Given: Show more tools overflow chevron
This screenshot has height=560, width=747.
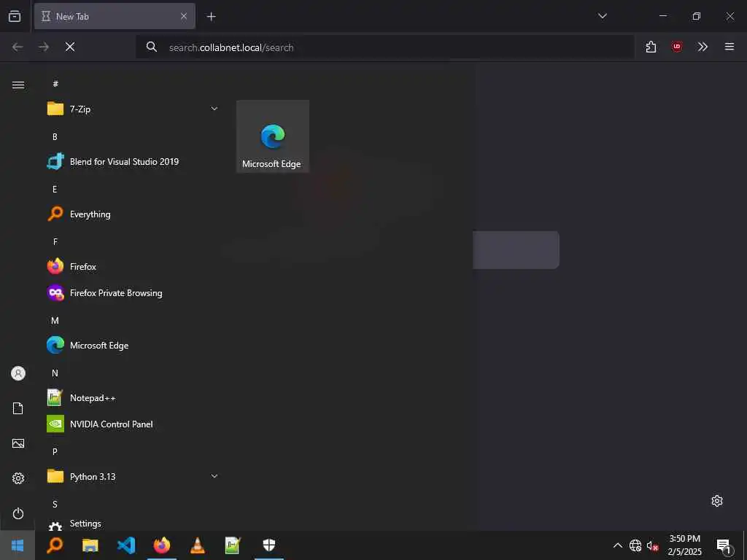Looking at the screenshot, I should click(x=703, y=47).
